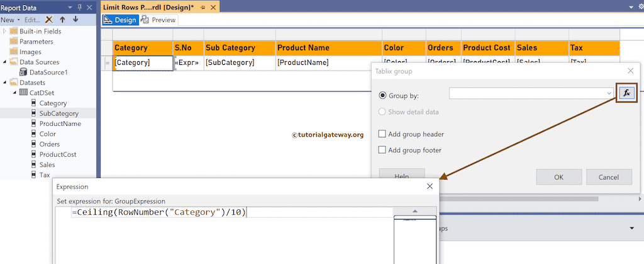Open Report Data window options arrow
The image size is (644, 264).
click(70, 8)
